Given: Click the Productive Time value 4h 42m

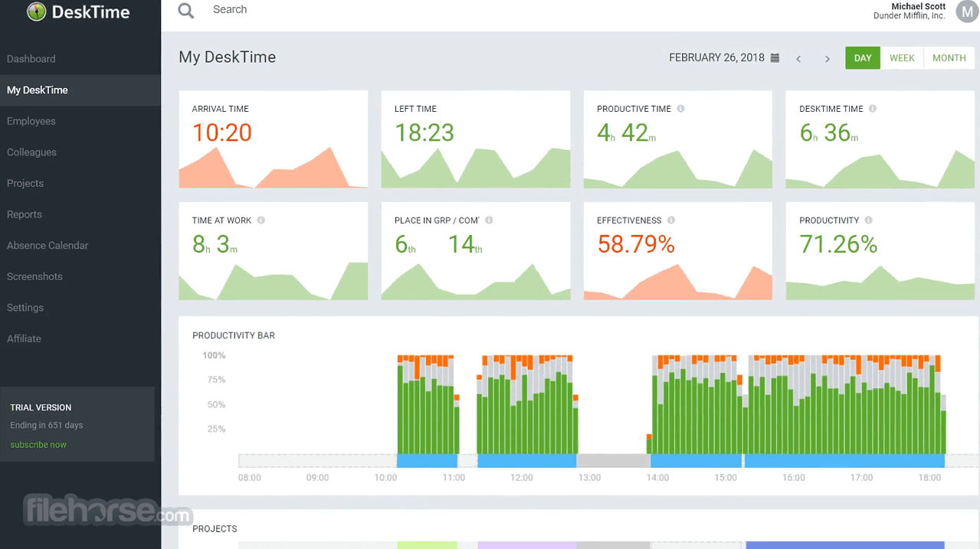Looking at the screenshot, I should tap(626, 133).
